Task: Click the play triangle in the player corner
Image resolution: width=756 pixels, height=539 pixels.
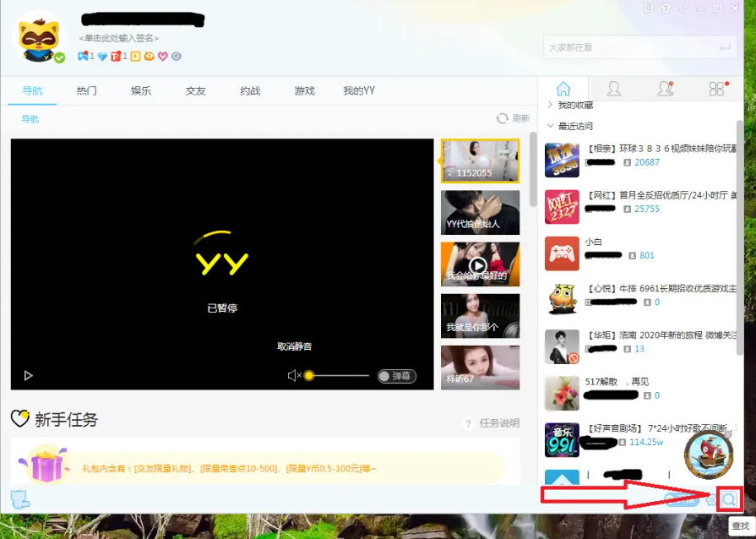Action: [28, 375]
